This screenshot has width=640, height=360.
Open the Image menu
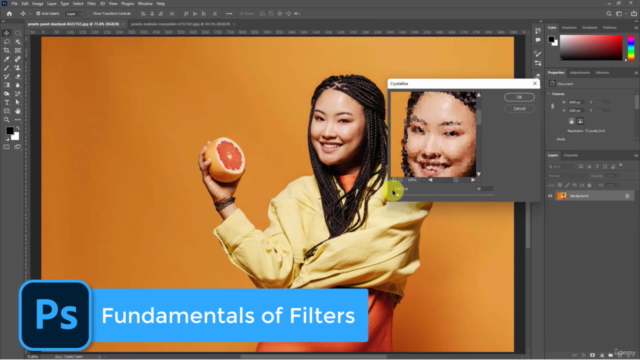pos(38,4)
